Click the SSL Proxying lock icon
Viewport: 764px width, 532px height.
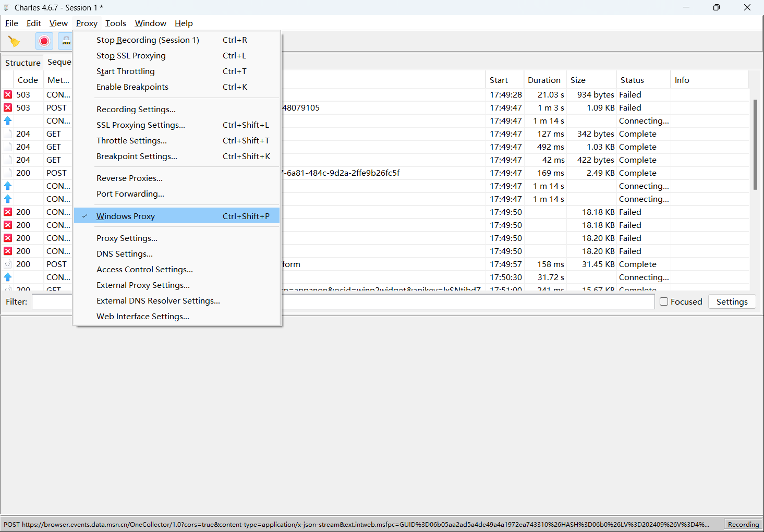tap(66, 41)
